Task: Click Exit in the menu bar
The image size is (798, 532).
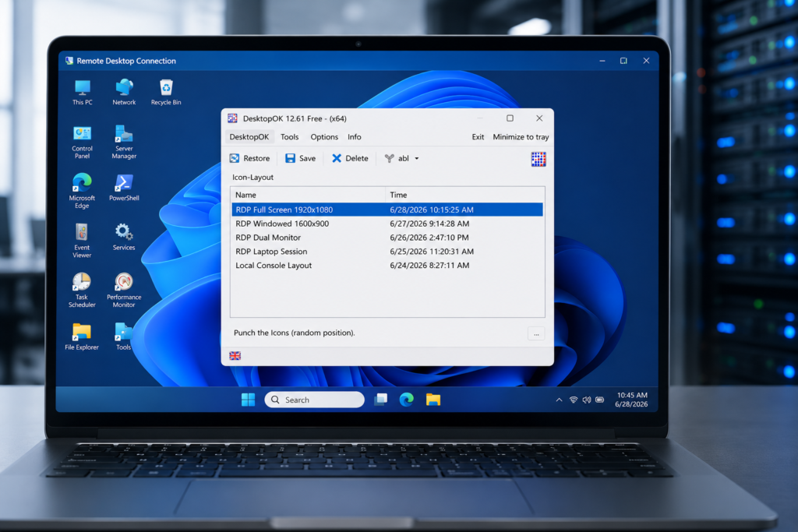Action: click(478, 137)
